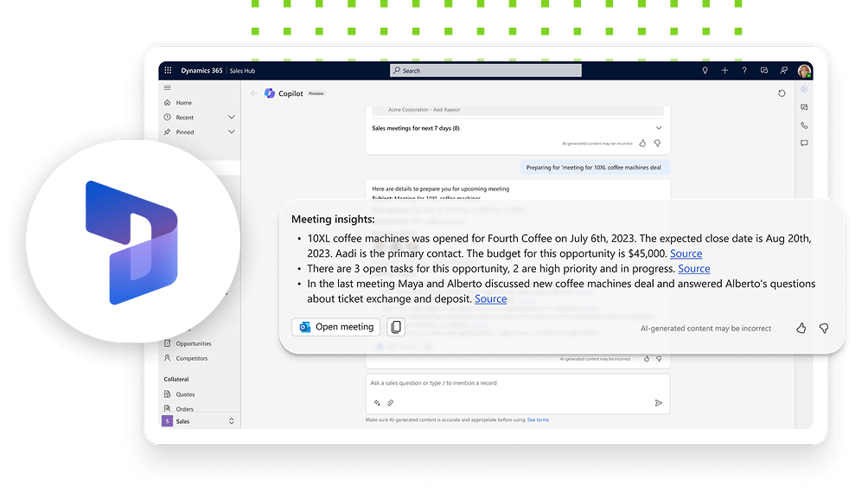Click the paperclip attach icon in chat box

coord(390,403)
